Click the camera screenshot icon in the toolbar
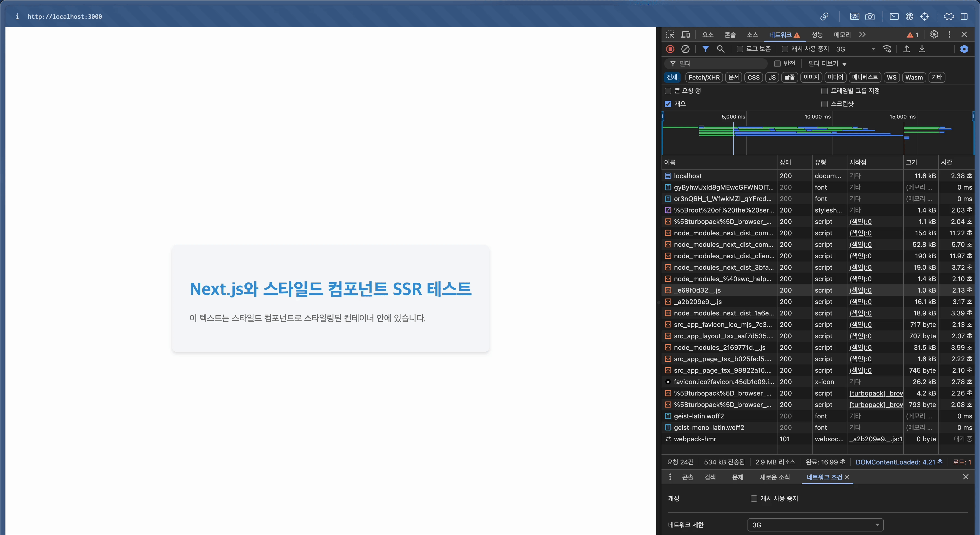Screen dimensions: 980x535 (x=870, y=16)
